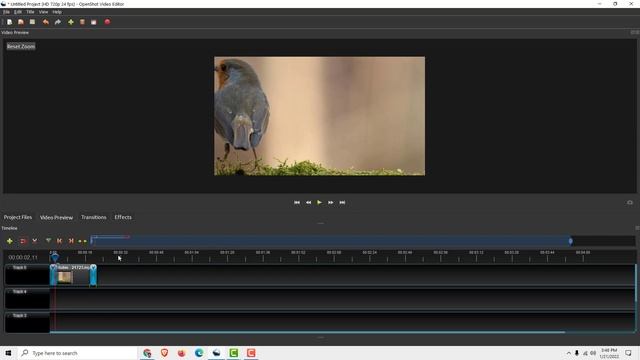The width and height of the screenshot is (640, 360).
Task: Click the Fullscreen toolbar icon
Action: 93,22
